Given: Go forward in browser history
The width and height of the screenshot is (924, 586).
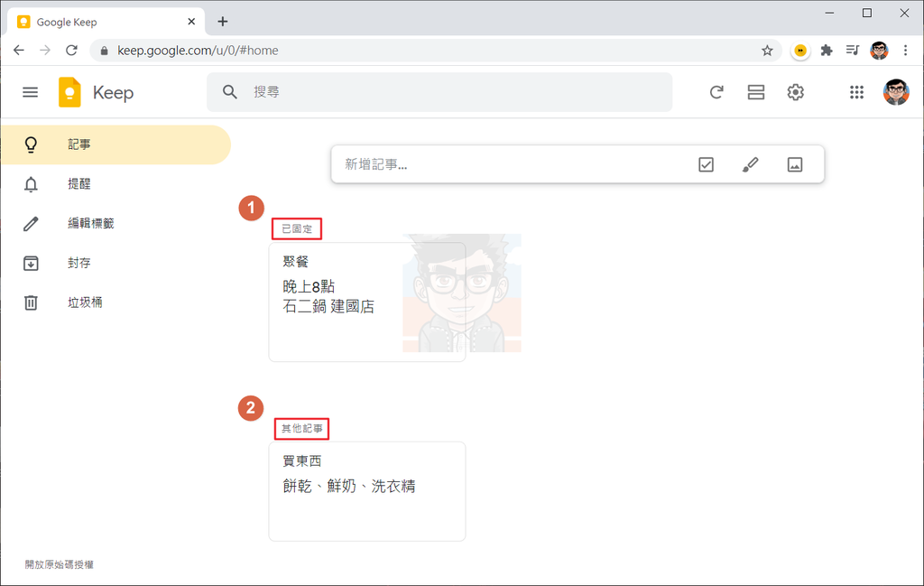Looking at the screenshot, I should (x=45, y=51).
